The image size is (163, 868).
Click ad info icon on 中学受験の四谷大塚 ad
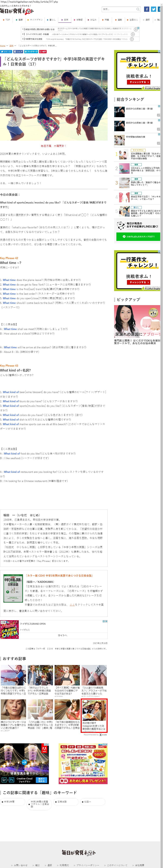pyautogui.click(x=159, y=134)
